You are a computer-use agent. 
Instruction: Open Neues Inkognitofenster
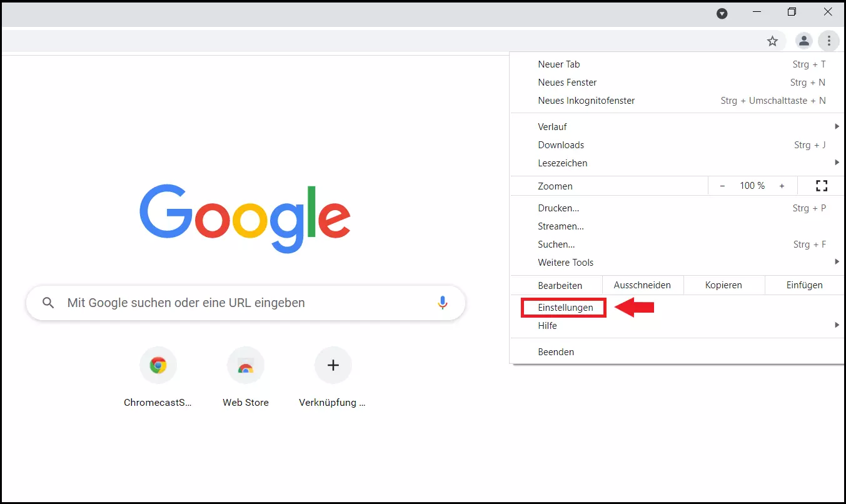coord(678,101)
